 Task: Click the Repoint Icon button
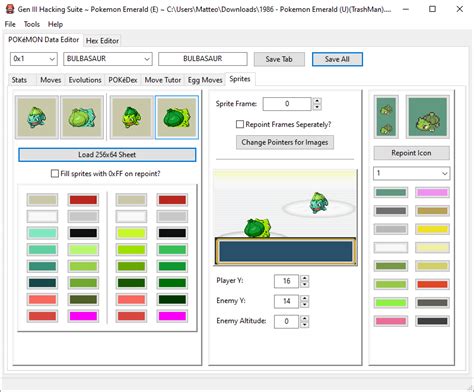click(411, 153)
